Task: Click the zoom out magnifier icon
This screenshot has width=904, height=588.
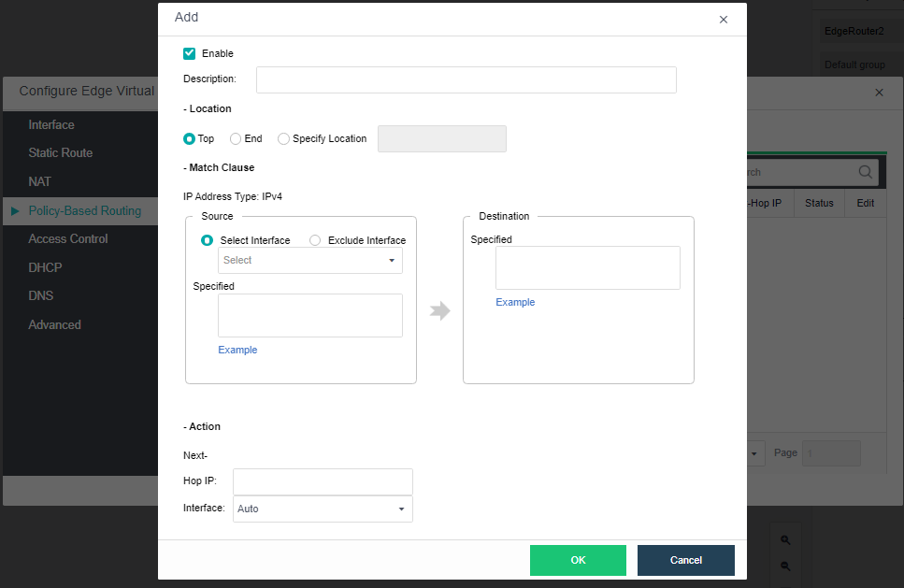Action: [785, 566]
